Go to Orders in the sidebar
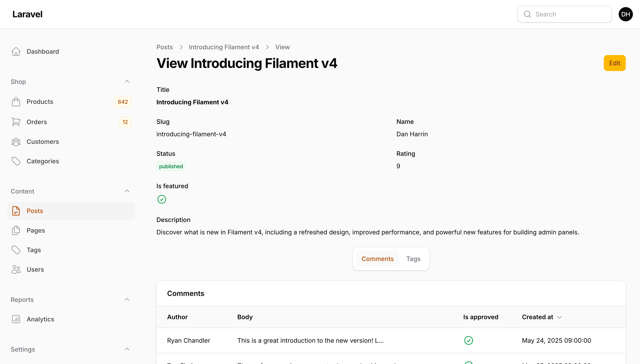This screenshot has width=640, height=364. coord(71,122)
